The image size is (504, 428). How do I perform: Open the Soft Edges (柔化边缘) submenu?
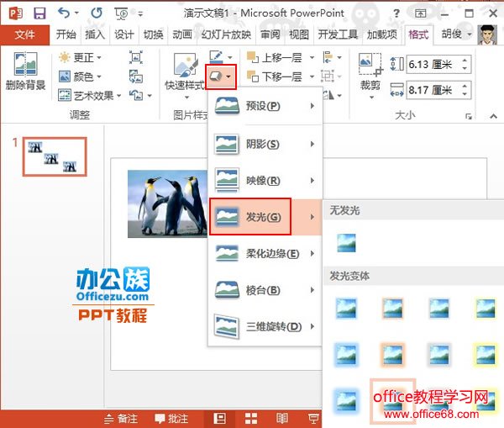pos(265,254)
